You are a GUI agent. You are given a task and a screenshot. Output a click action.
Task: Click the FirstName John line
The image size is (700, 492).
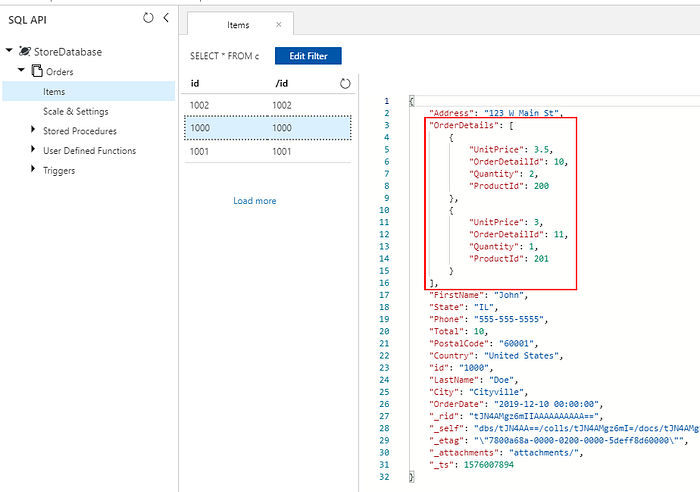tap(479, 295)
